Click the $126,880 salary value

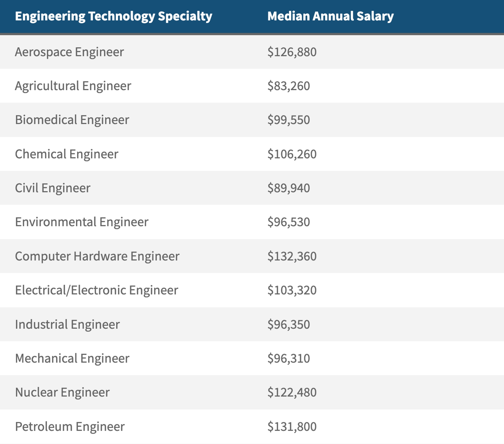pos(292,52)
